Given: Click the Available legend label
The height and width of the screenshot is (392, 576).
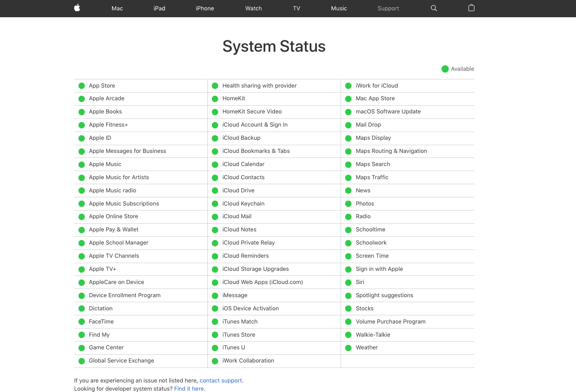Looking at the screenshot, I should [x=463, y=69].
